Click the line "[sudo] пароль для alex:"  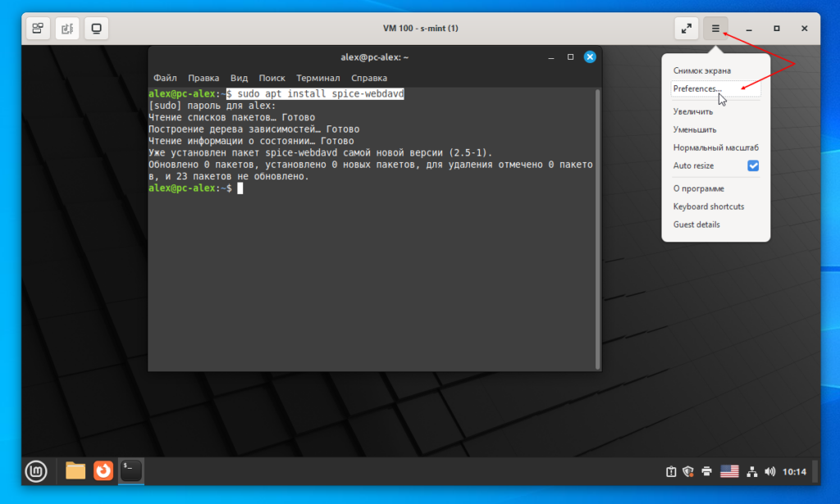[212, 106]
